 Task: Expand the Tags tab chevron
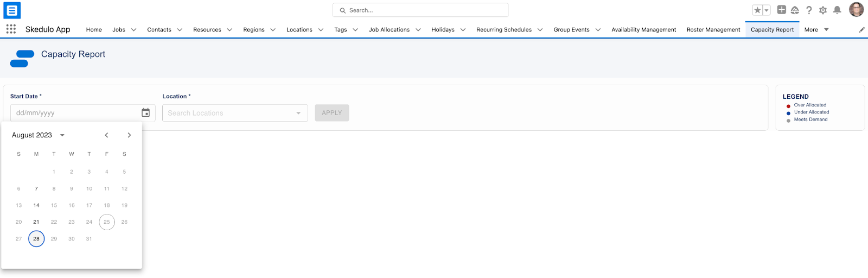(355, 30)
